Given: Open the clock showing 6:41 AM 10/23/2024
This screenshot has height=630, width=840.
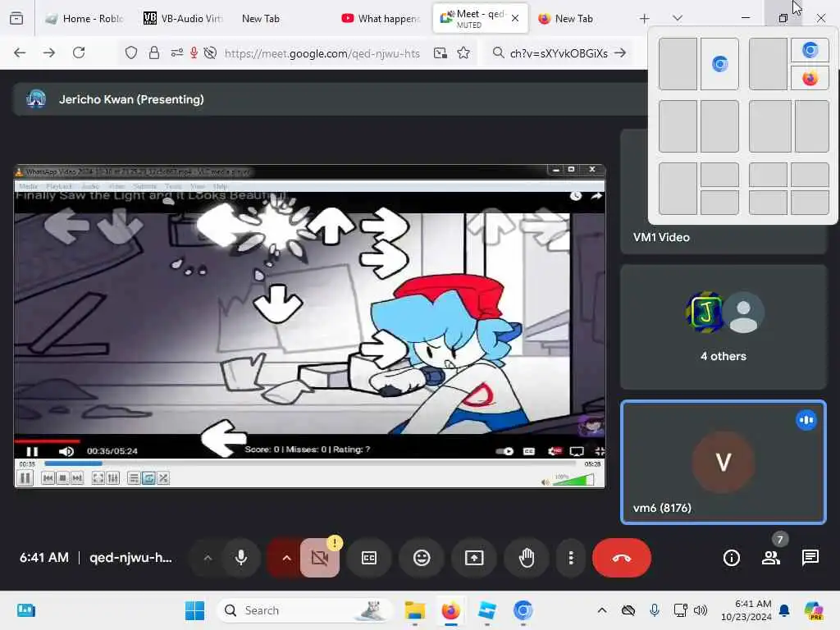Looking at the screenshot, I should 746,610.
